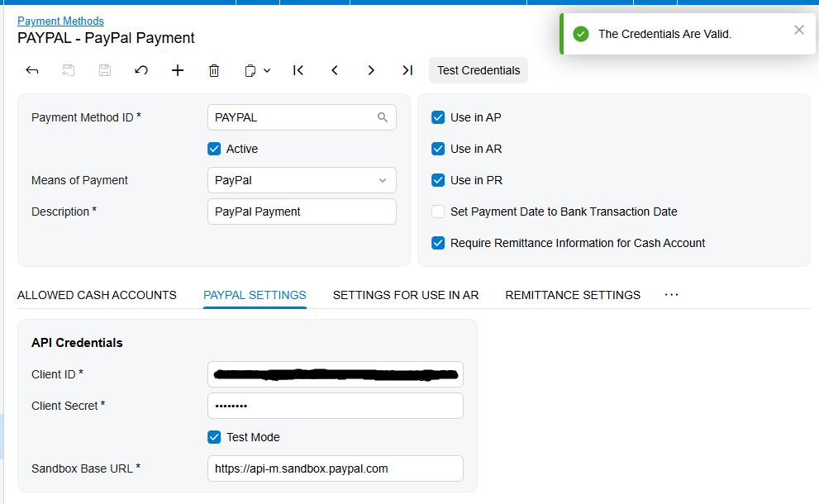The height and width of the screenshot is (504, 819).
Task: Open Payment Method ID lookup magnifier
Action: click(383, 117)
